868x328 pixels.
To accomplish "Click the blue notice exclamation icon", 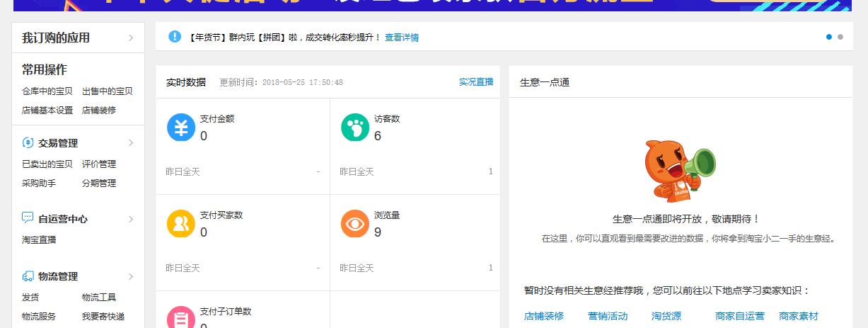I will (175, 36).
